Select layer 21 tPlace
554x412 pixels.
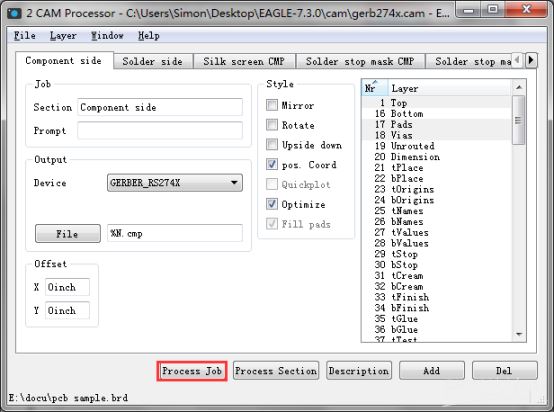pos(437,167)
